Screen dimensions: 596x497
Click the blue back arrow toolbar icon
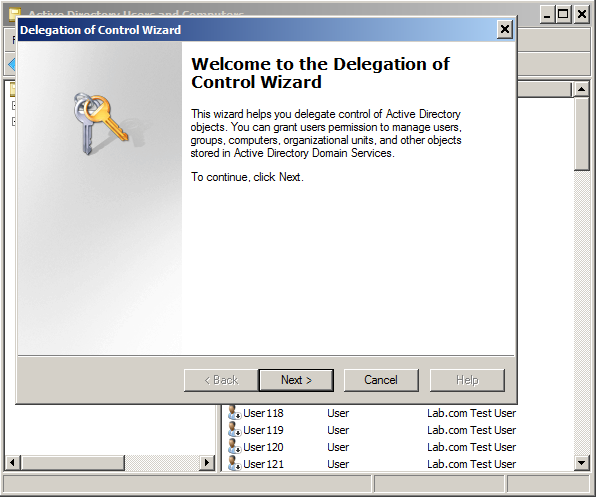(x=12, y=64)
